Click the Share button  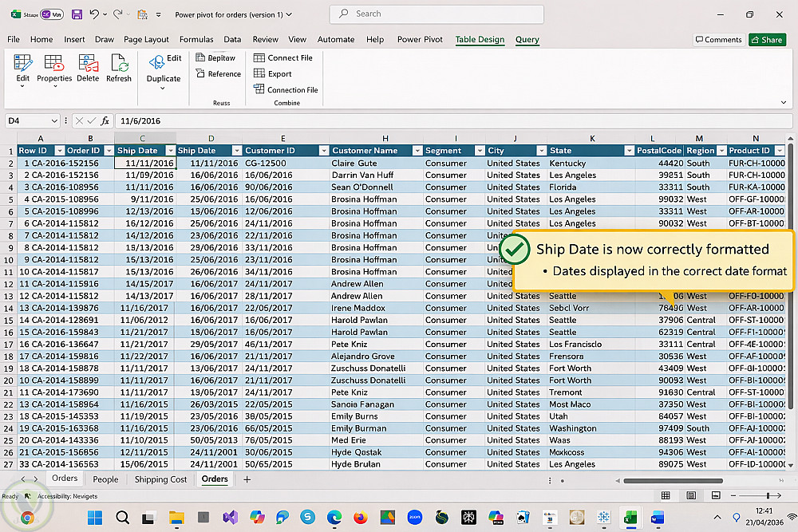click(x=767, y=40)
